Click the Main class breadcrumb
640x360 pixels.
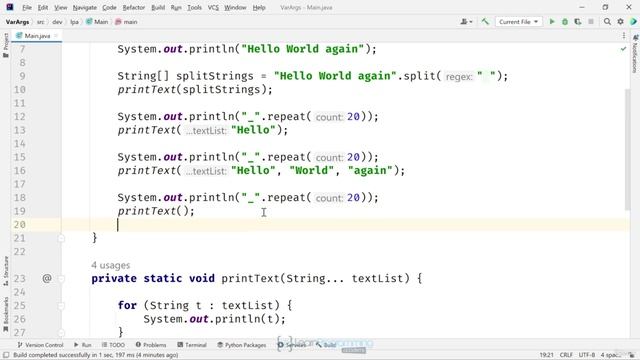pyautogui.click(x=97, y=22)
